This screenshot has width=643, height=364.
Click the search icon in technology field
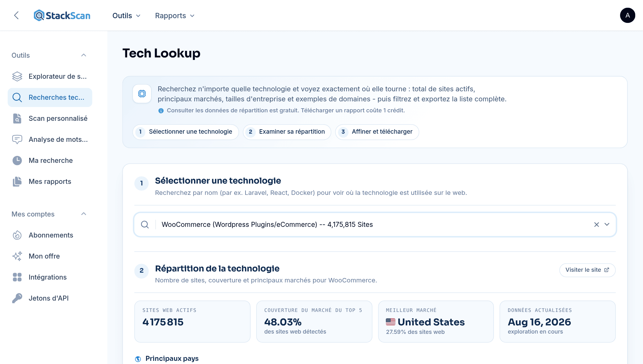point(145,224)
